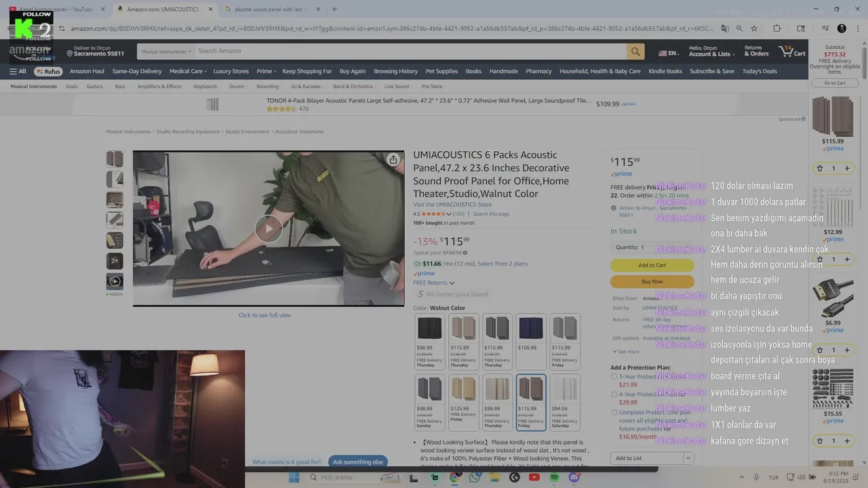The height and width of the screenshot is (488, 868).
Task: Open Guitars in the subnav
Action: coord(95,87)
